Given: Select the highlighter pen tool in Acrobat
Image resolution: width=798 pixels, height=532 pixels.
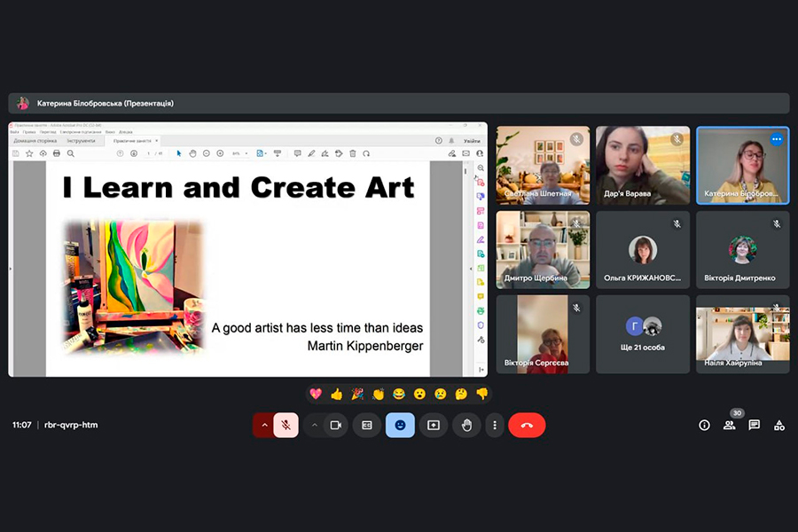Looking at the screenshot, I should tap(311, 153).
